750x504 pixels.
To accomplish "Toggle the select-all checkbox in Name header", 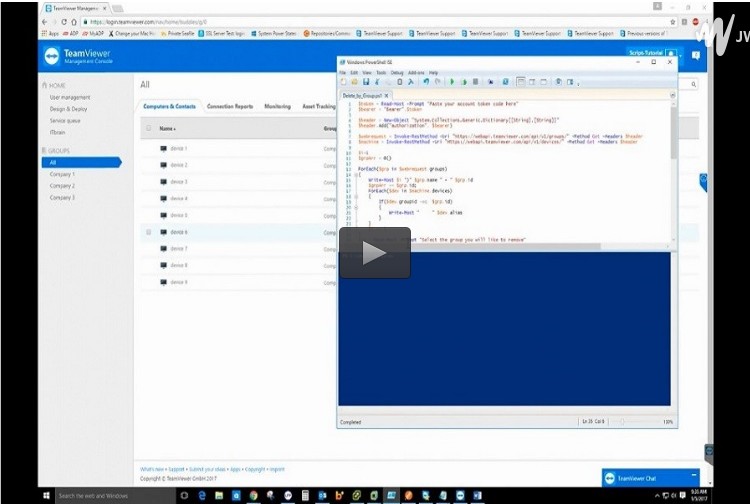I will (x=148, y=128).
